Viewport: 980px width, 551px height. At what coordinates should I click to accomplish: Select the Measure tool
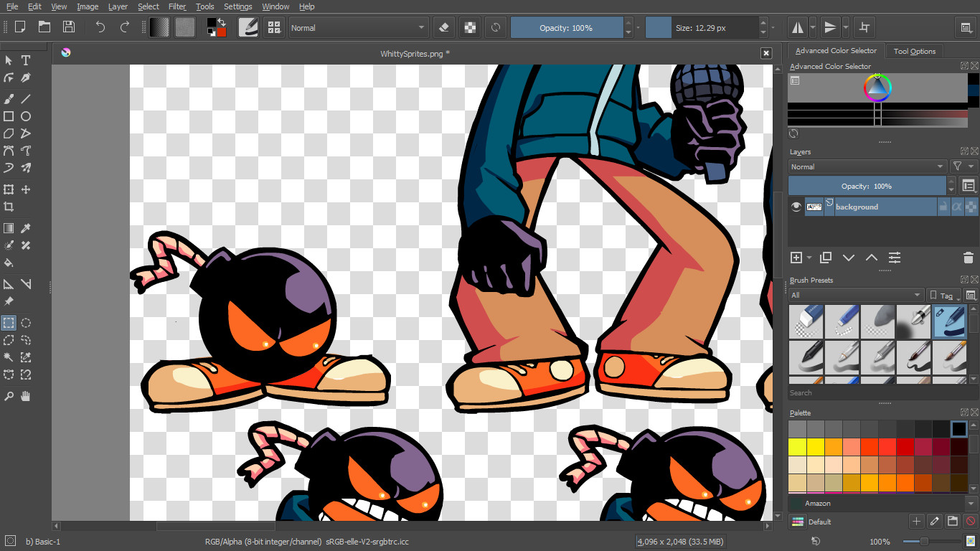(x=26, y=284)
